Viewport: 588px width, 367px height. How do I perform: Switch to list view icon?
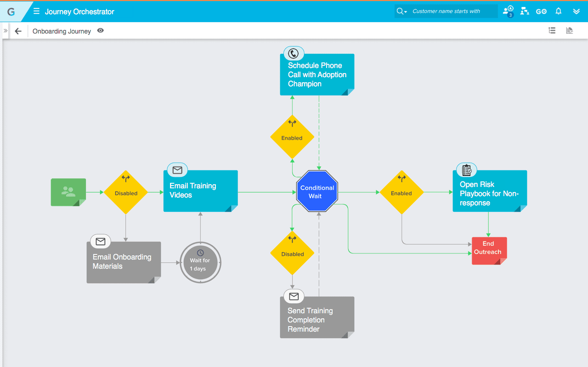pyautogui.click(x=552, y=31)
